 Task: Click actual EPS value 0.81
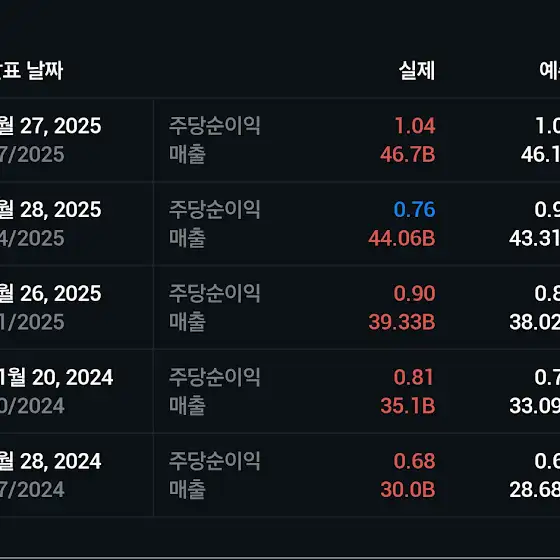[x=414, y=377]
